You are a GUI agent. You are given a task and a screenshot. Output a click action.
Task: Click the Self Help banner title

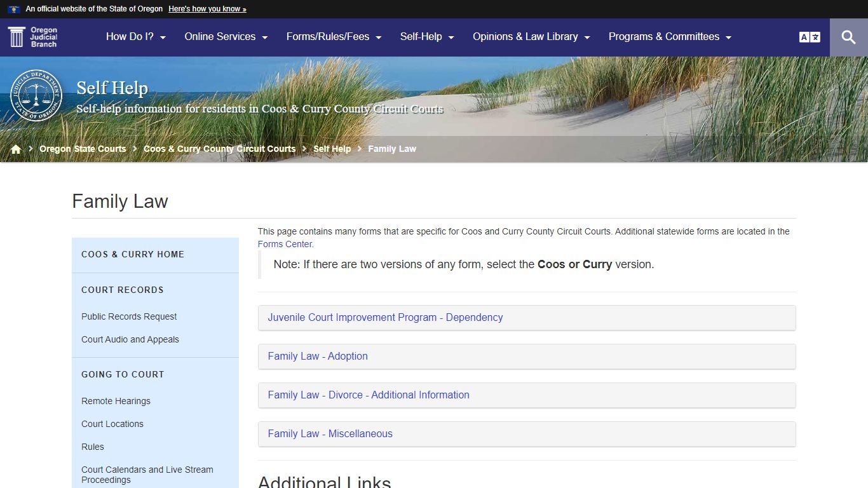click(x=112, y=88)
